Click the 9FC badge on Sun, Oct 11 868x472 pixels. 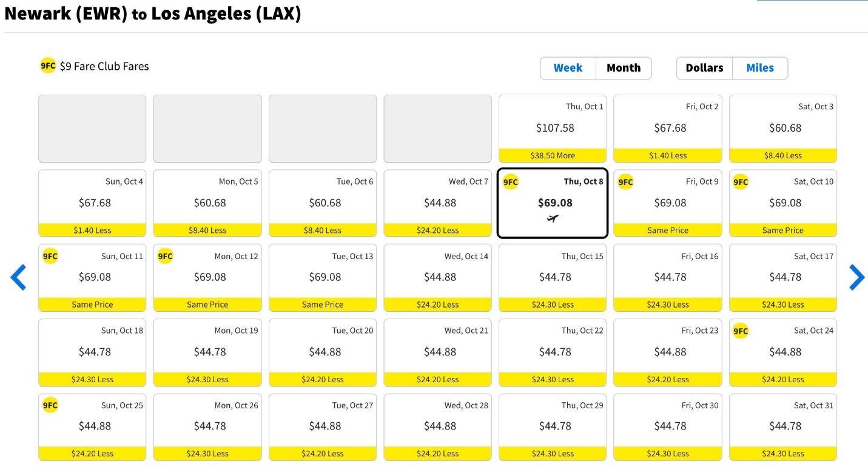point(50,256)
